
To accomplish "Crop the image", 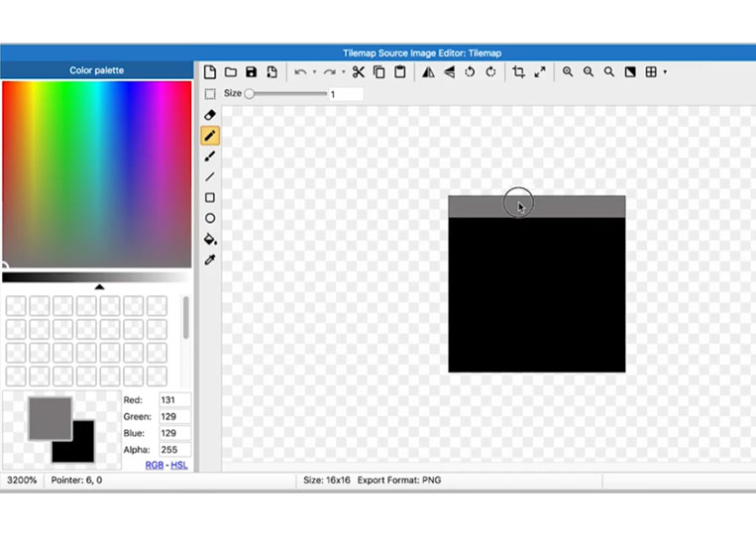I will [x=519, y=72].
